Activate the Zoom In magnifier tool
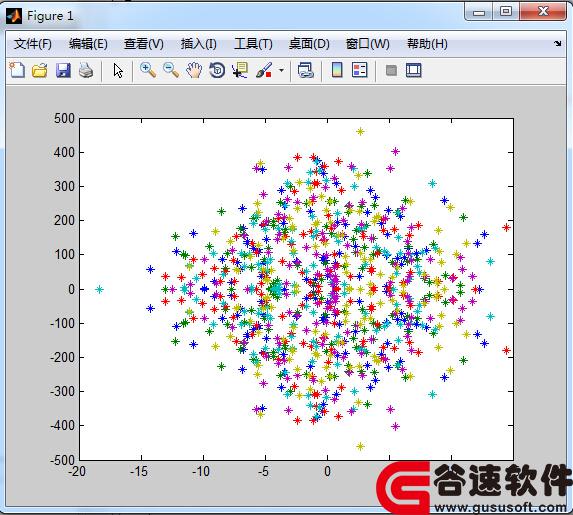 pos(148,70)
